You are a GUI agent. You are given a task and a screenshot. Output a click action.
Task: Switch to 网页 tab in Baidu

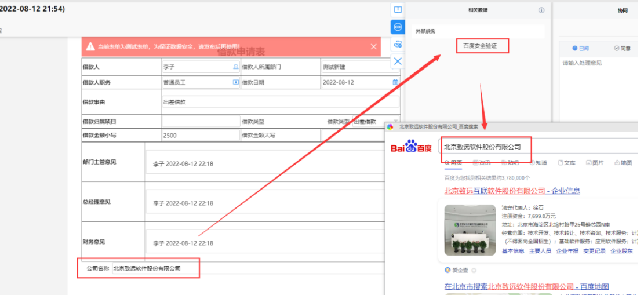pyautogui.click(x=453, y=163)
